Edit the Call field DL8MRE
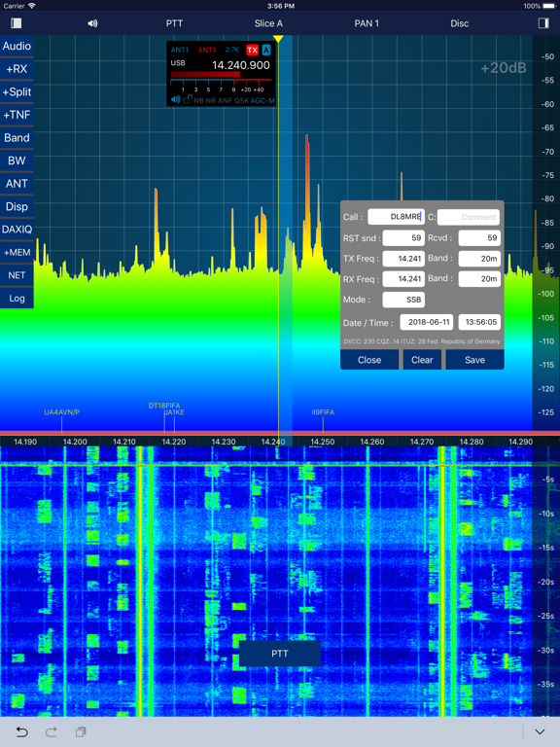 point(396,217)
